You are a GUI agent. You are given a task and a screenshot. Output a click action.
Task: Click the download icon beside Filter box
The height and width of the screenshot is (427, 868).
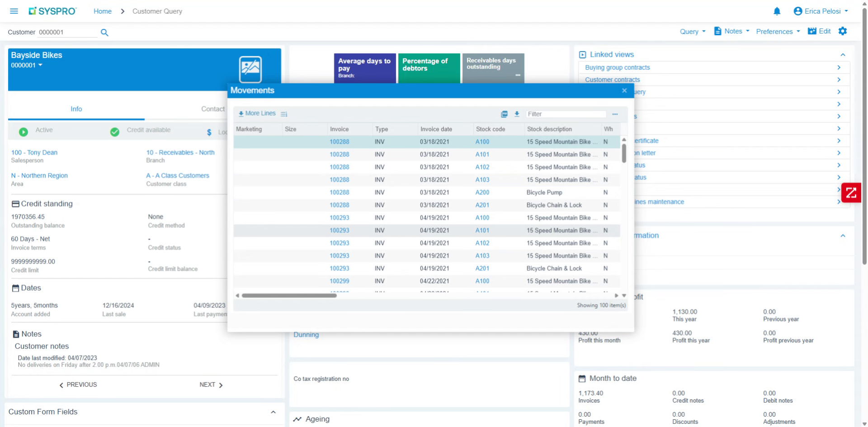(517, 114)
